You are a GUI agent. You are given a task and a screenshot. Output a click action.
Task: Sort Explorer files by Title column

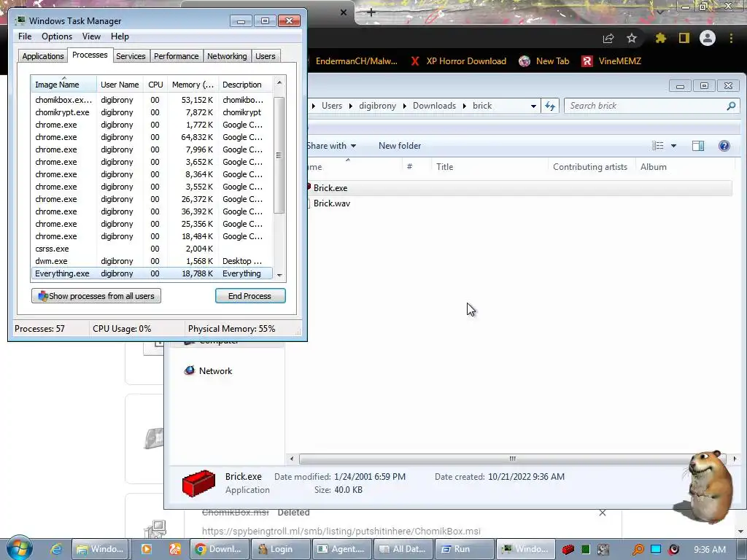tap(489, 167)
